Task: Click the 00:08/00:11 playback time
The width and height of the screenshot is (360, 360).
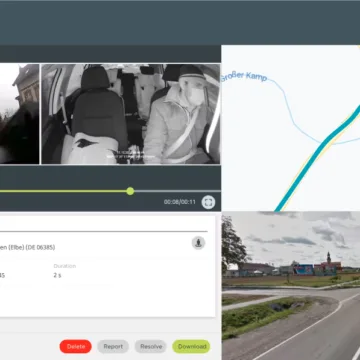Action: coord(180,202)
